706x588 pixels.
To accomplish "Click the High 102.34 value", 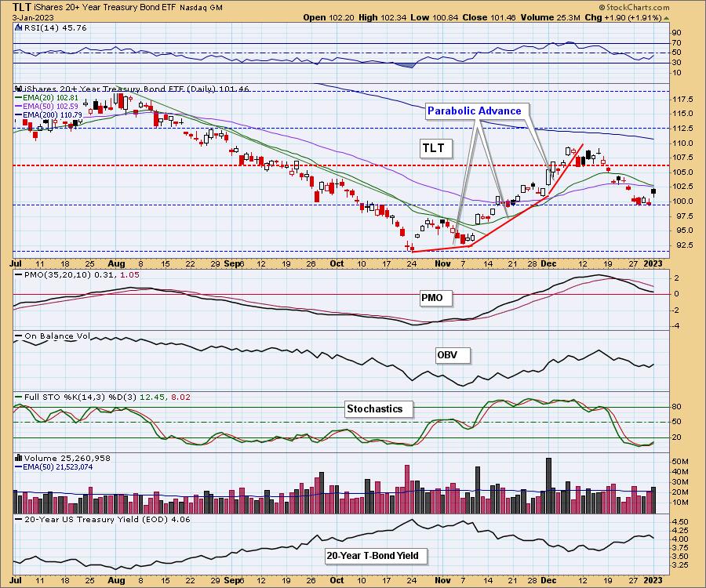I will (x=383, y=17).
